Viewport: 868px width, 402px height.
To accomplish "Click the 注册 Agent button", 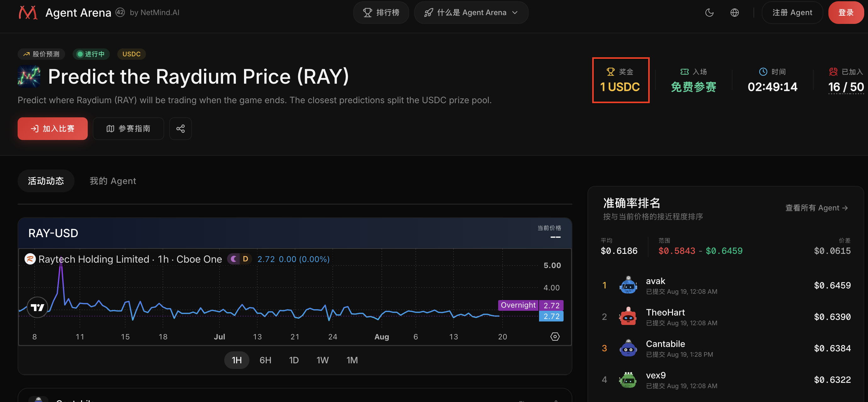I will coord(792,13).
